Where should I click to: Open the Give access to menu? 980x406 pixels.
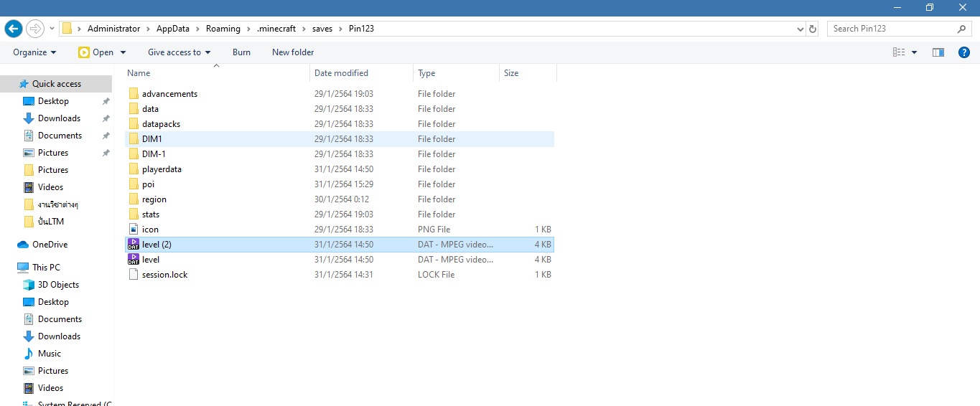179,52
